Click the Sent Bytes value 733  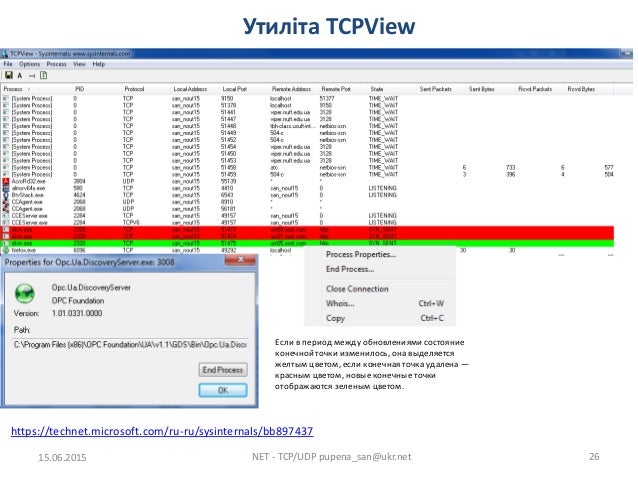(x=511, y=167)
